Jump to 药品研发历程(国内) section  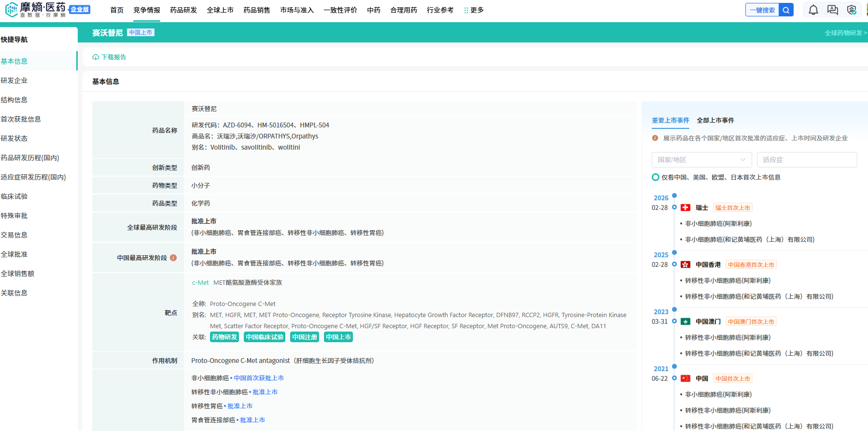coord(30,158)
